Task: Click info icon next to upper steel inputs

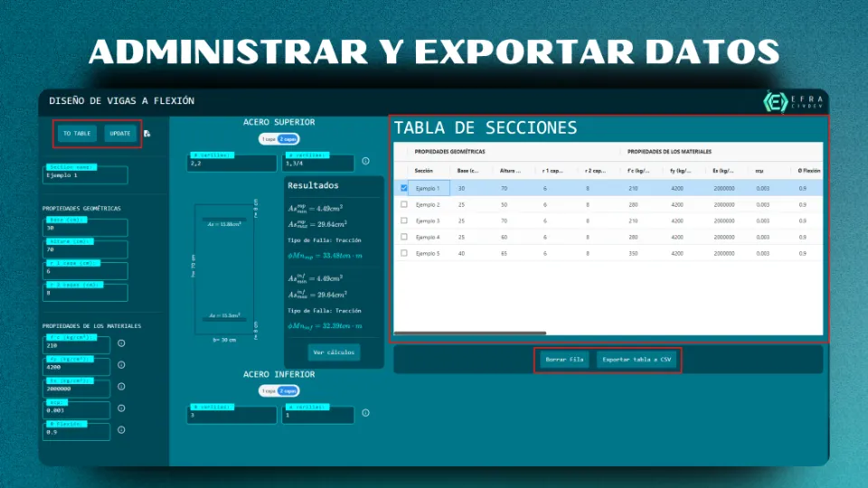Action: [365, 162]
